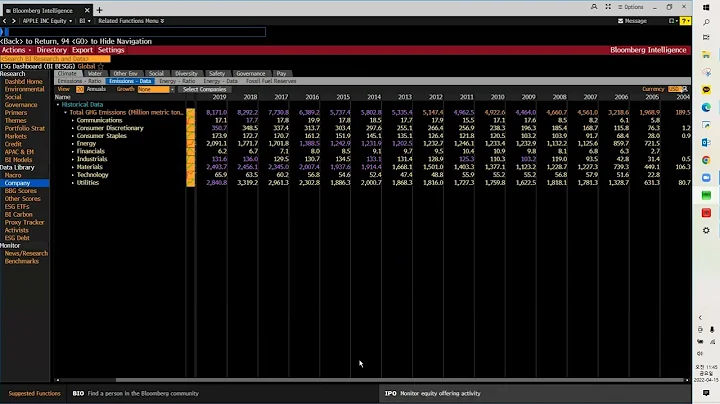The width and height of the screenshot is (720, 404).
Task: Open Proxy Tracker in the sidebar
Action: (x=24, y=222)
